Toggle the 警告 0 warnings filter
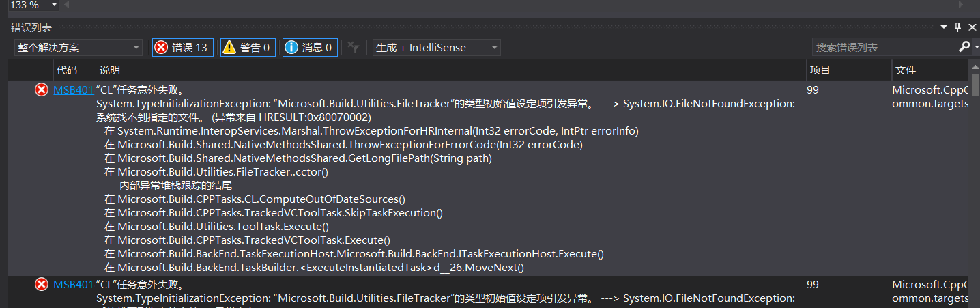The image size is (980, 308). point(248,47)
